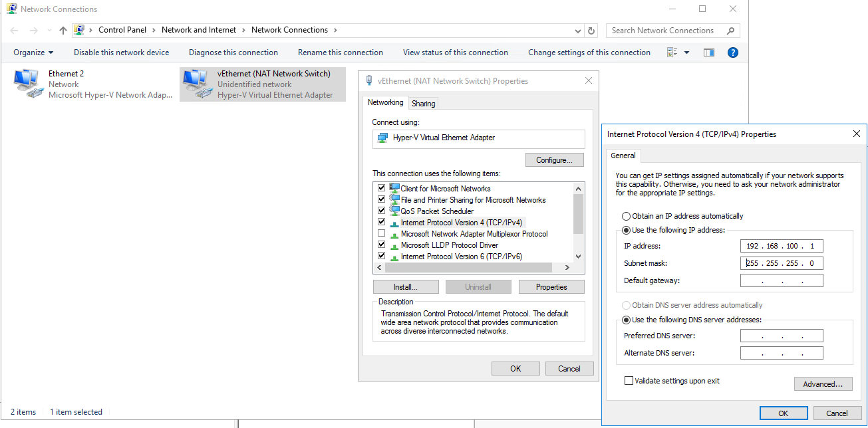Click the Default gateway field
The height and width of the screenshot is (428, 868).
[782, 280]
